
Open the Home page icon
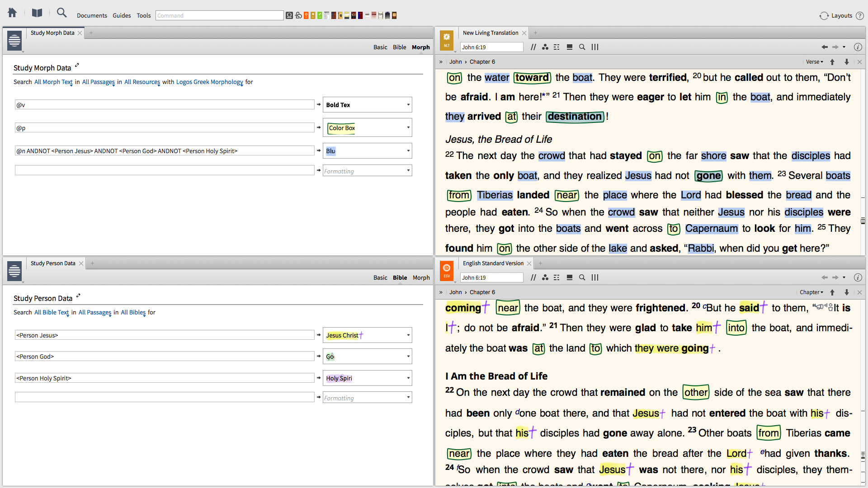pyautogui.click(x=12, y=13)
